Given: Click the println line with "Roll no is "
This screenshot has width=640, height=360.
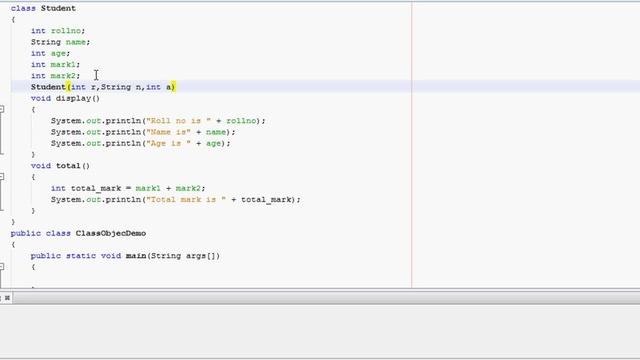Looking at the screenshot, I should pos(158,121).
